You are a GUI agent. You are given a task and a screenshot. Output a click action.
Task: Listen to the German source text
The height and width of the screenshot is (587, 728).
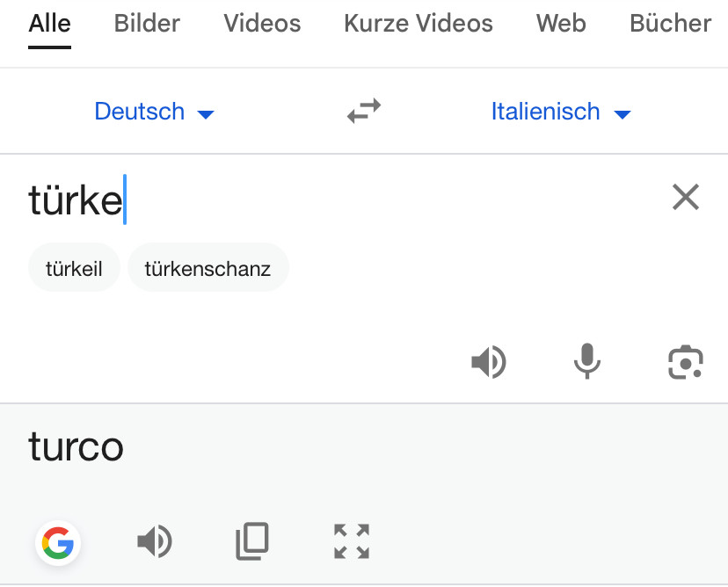pos(489,361)
